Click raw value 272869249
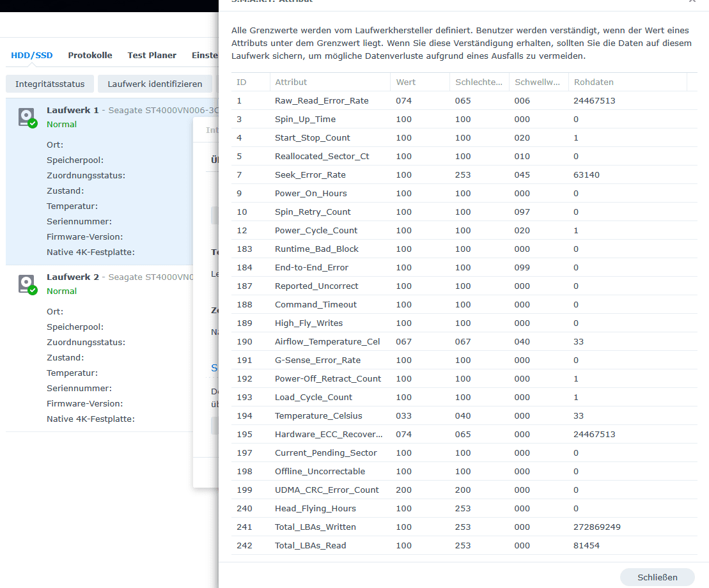709x588 pixels. pyautogui.click(x=597, y=527)
